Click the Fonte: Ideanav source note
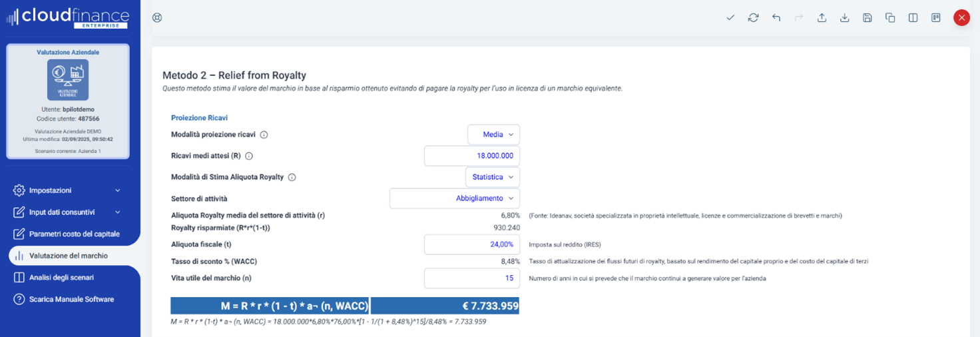 pyautogui.click(x=686, y=216)
